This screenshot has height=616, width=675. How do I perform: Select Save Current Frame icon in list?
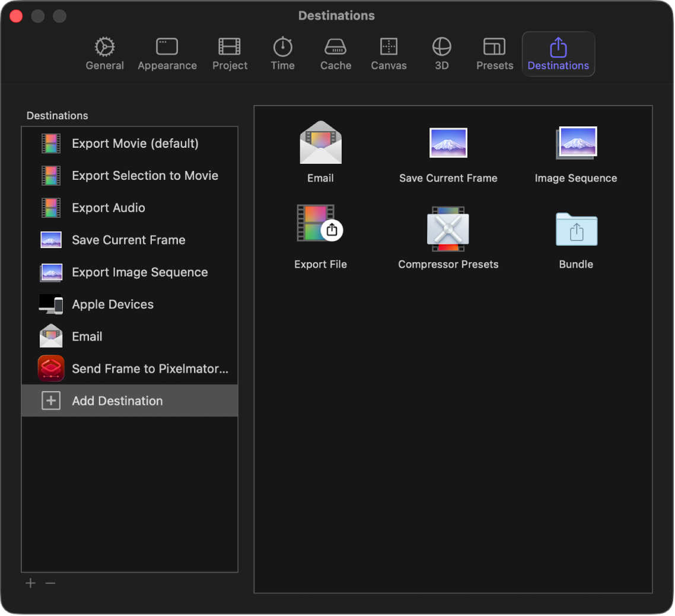click(x=51, y=240)
